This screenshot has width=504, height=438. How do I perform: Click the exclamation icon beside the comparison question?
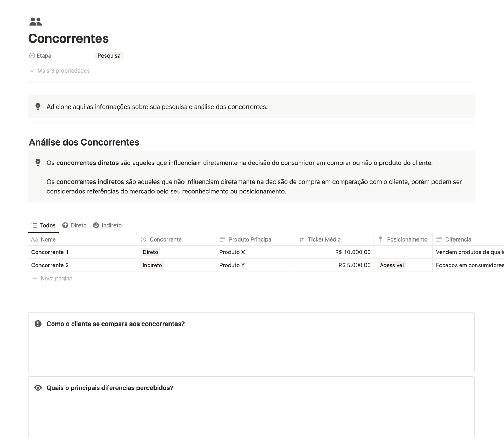[x=38, y=324]
